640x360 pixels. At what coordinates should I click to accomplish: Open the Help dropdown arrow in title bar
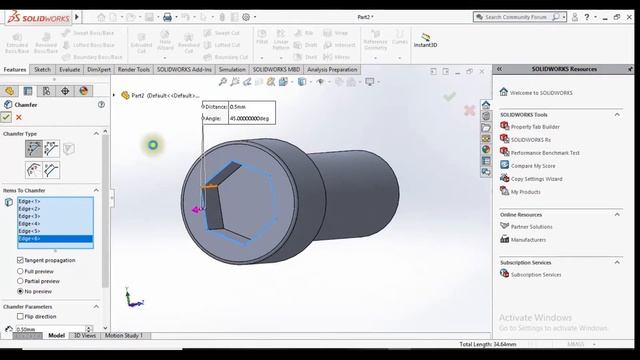[x=596, y=17]
